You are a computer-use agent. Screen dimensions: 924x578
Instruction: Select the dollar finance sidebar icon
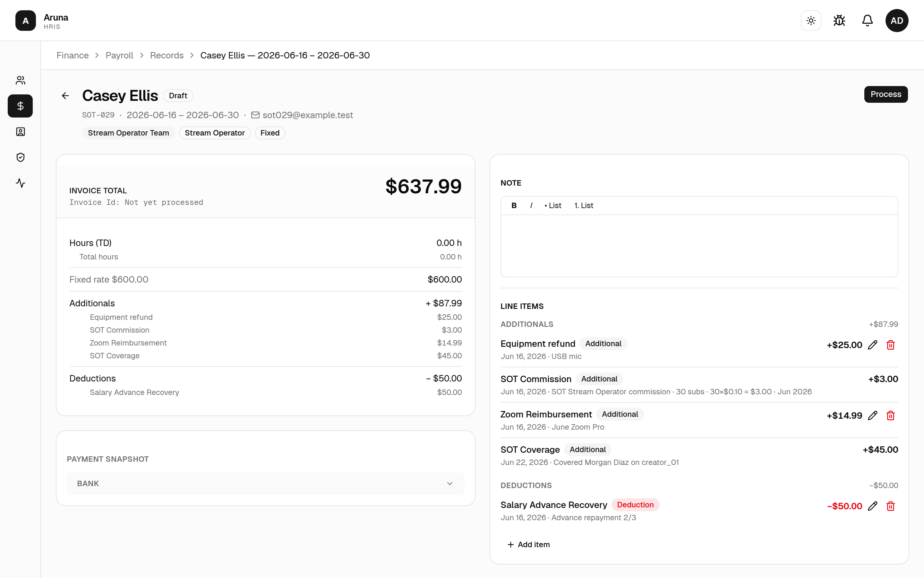pyautogui.click(x=21, y=106)
